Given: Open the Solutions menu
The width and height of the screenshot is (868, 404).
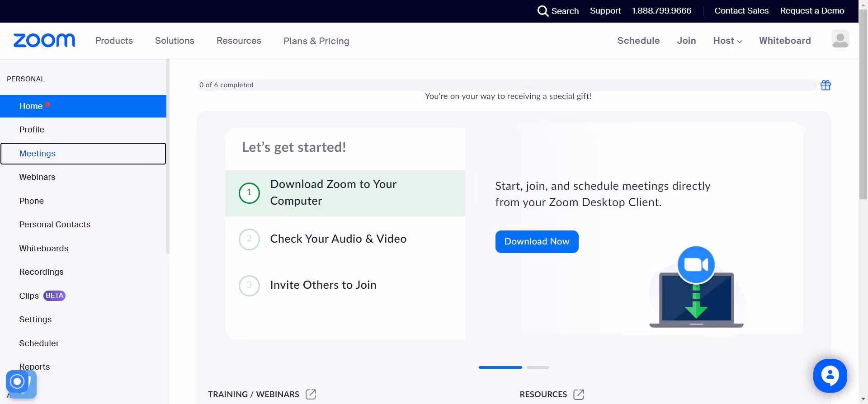Looking at the screenshot, I should tap(175, 41).
